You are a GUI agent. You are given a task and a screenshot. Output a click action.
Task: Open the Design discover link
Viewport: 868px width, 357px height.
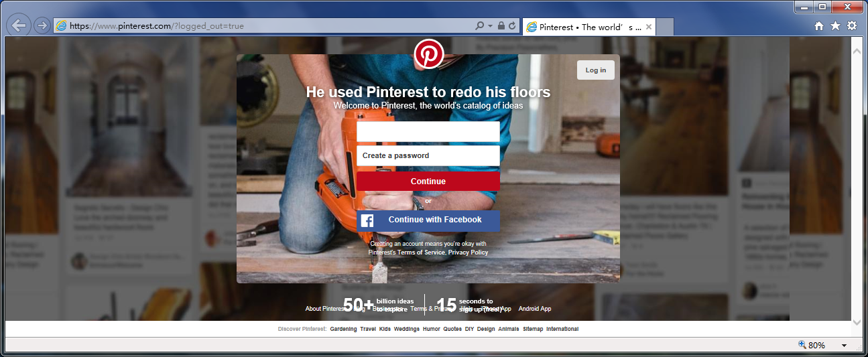pos(486,330)
